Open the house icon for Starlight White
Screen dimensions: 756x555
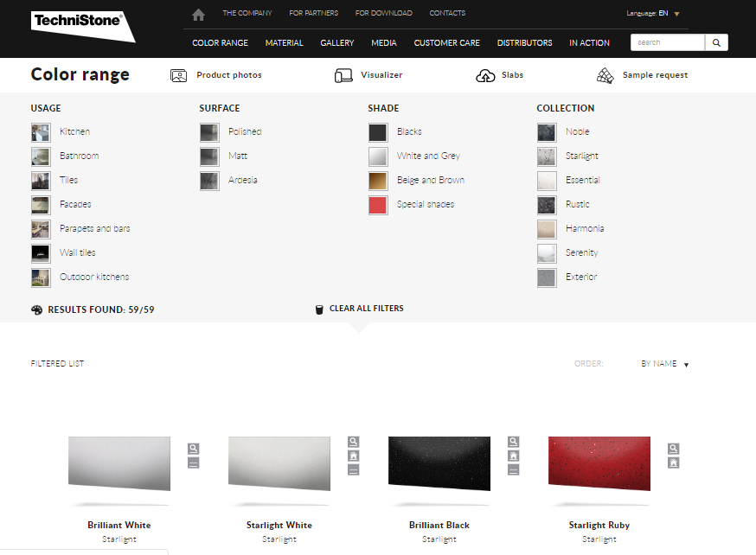pyautogui.click(x=354, y=456)
